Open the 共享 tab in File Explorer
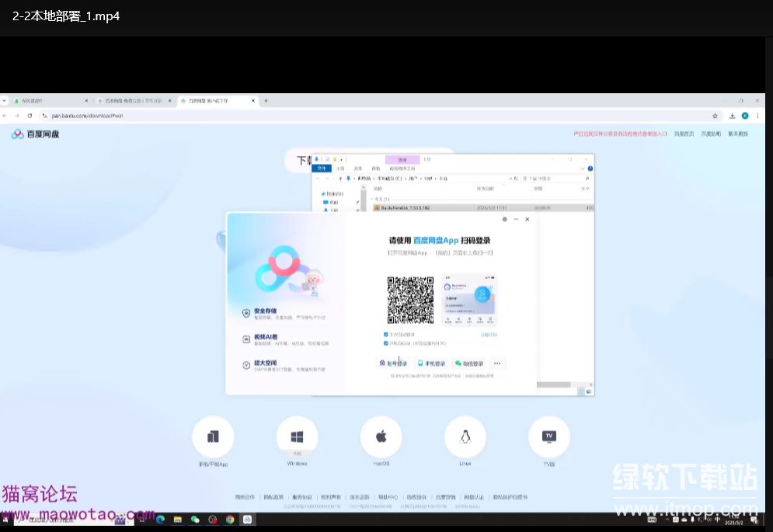The width and height of the screenshot is (773, 532). [x=358, y=169]
